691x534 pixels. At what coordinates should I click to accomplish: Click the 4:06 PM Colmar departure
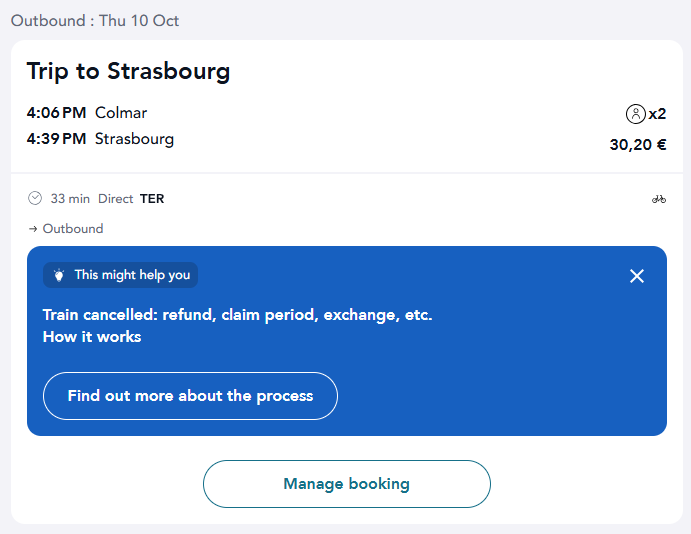coord(87,113)
